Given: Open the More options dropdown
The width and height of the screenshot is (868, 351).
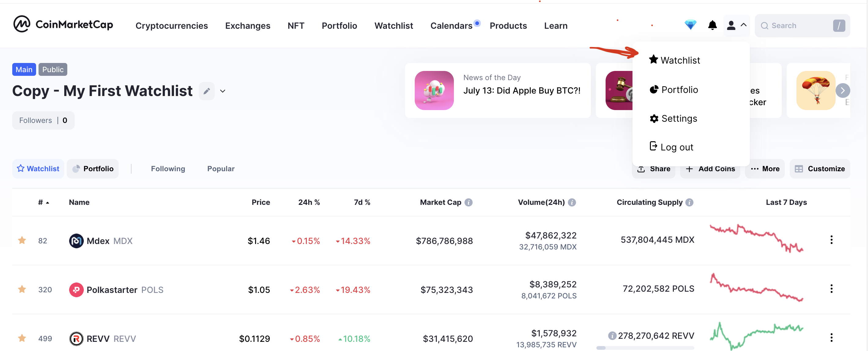Looking at the screenshot, I should (x=765, y=169).
